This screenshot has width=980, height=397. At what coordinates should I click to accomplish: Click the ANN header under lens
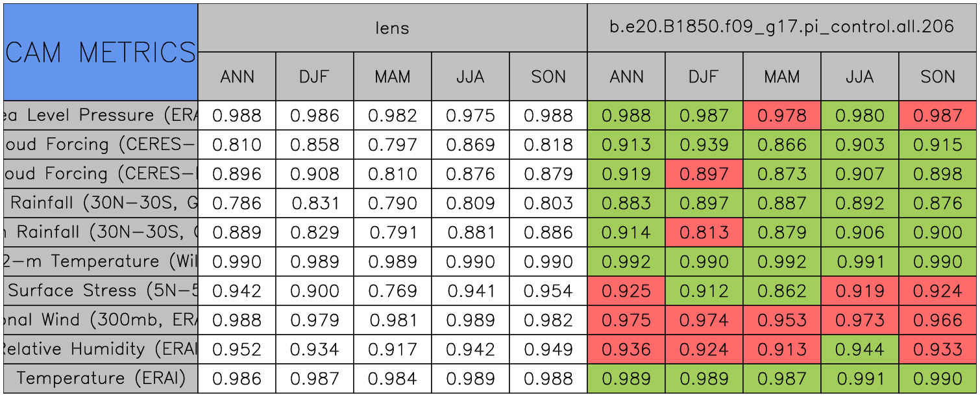tap(237, 77)
